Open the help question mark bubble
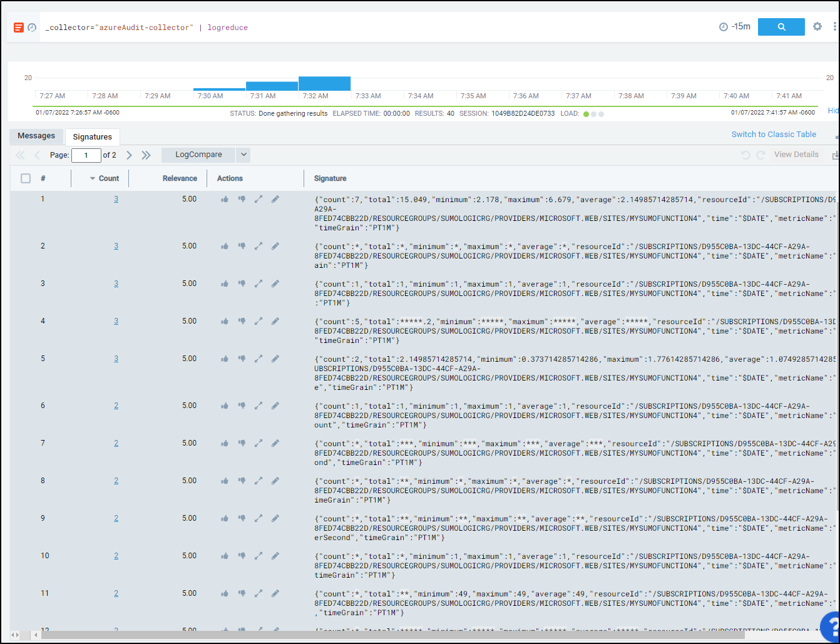 click(830, 626)
